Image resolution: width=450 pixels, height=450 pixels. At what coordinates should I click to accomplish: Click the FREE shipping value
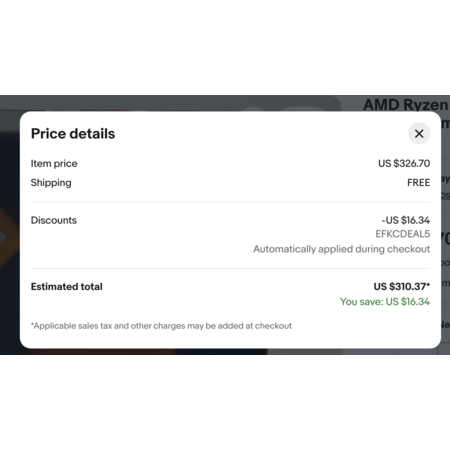coord(419,183)
